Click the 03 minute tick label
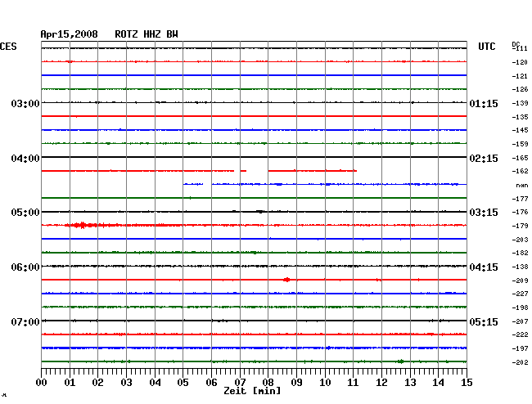The height and width of the screenshot is (404, 532). (127, 383)
